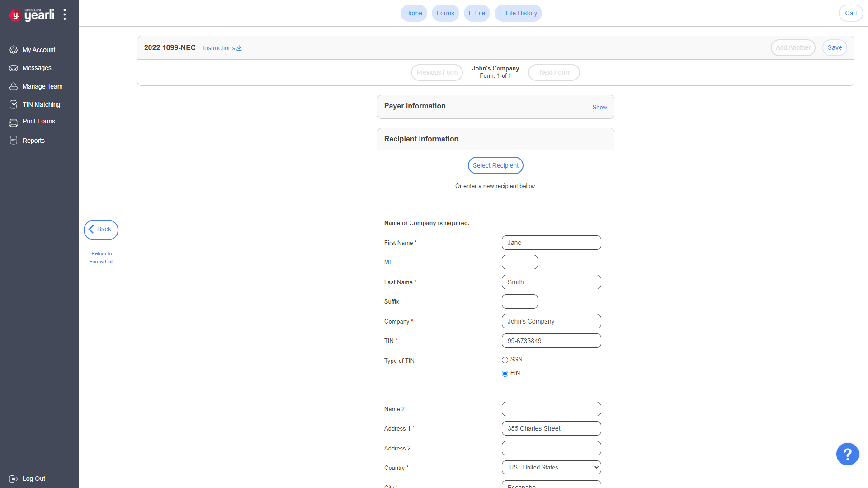Open the help question mark bubble
868x488 pixels.
pyautogui.click(x=847, y=454)
